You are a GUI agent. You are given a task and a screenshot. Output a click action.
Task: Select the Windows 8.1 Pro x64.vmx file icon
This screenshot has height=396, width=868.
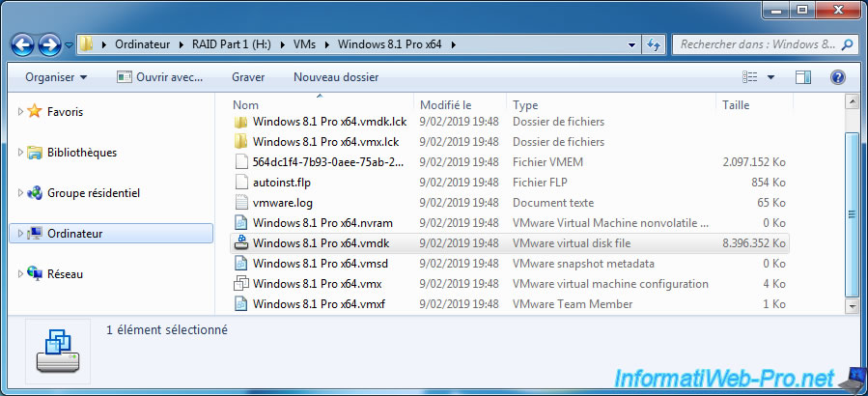tap(241, 284)
